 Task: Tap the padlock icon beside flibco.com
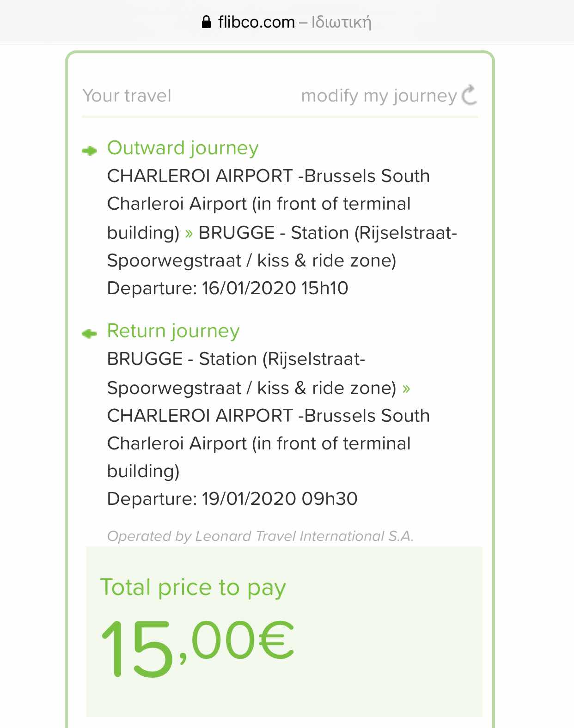207,22
